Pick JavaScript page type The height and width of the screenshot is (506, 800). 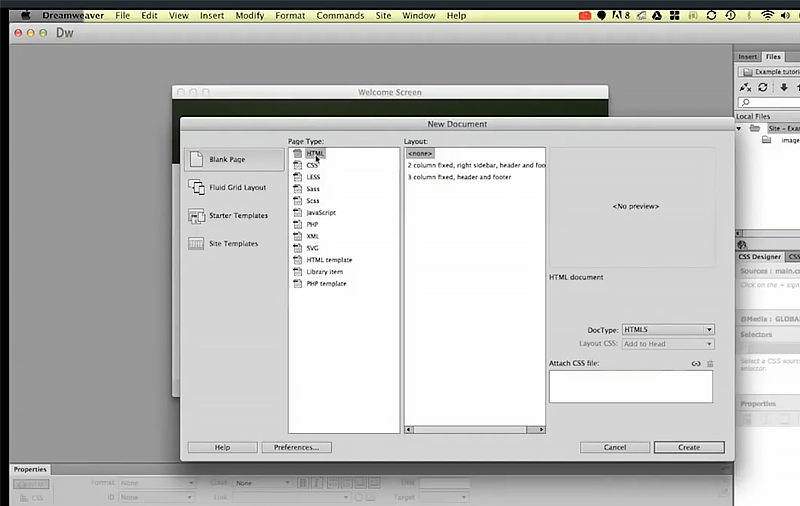pyautogui.click(x=321, y=212)
